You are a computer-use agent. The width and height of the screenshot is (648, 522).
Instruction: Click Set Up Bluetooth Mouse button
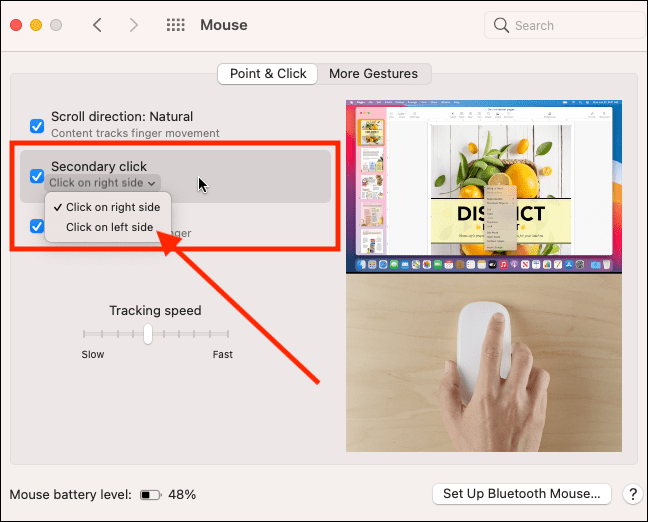(522, 494)
